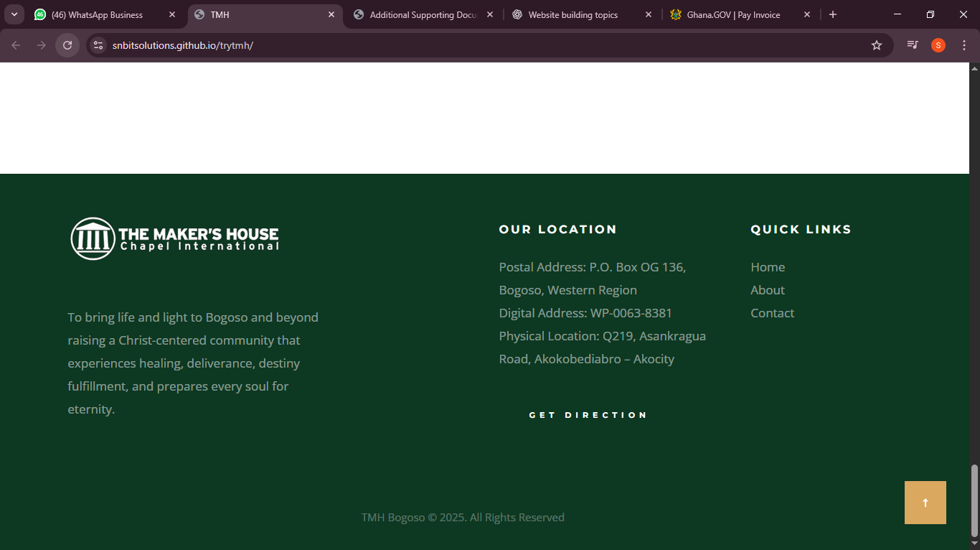The image size is (980, 550).
Task: Expand the tab search dropdown
Action: pos(14,14)
